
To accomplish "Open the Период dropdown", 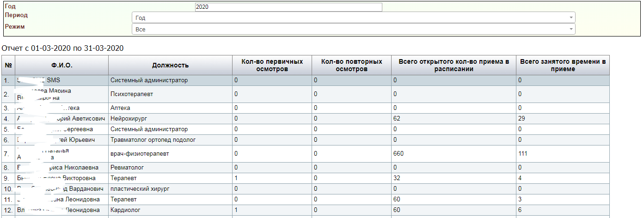I will point(353,18).
